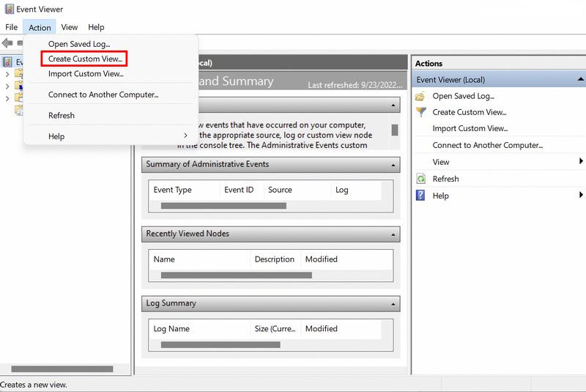Collapse the Summary of Administrative Events section
586x392 pixels.
[395, 166]
